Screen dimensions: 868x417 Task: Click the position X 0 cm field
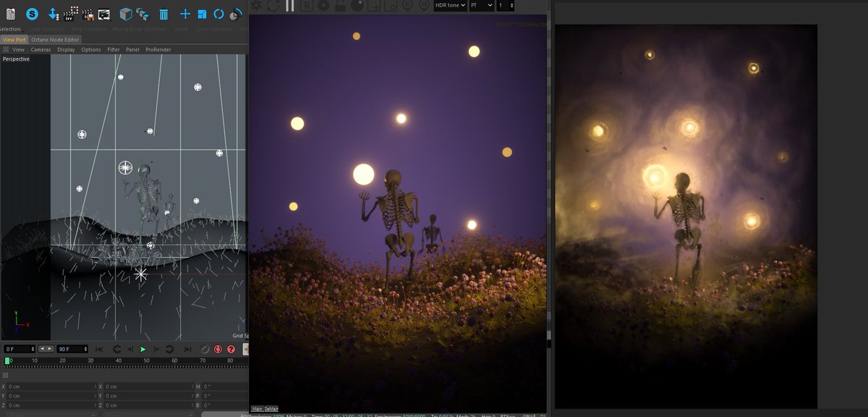coord(51,387)
